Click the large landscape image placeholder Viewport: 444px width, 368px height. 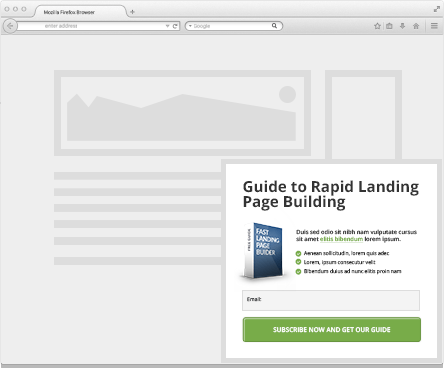pos(182,113)
